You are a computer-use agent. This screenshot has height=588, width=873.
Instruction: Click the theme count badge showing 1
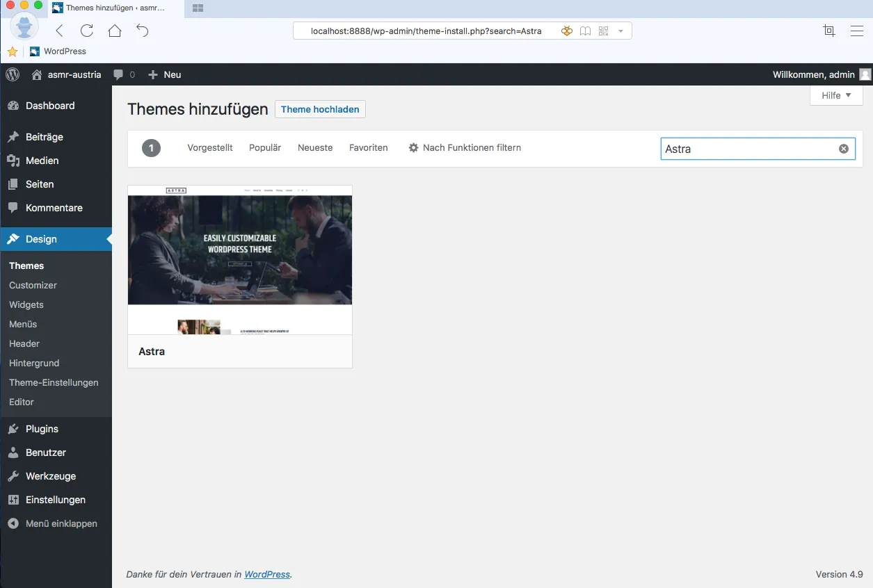pyautogui.click(x=151, y=147)
